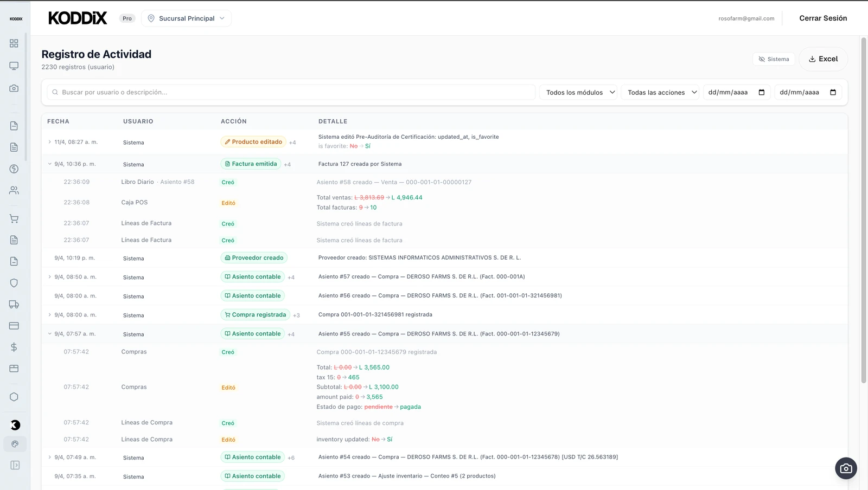This screenshot has width=868, height=490.
Task: Open the Todas las acciones dropdown
Action: [661, 93]
